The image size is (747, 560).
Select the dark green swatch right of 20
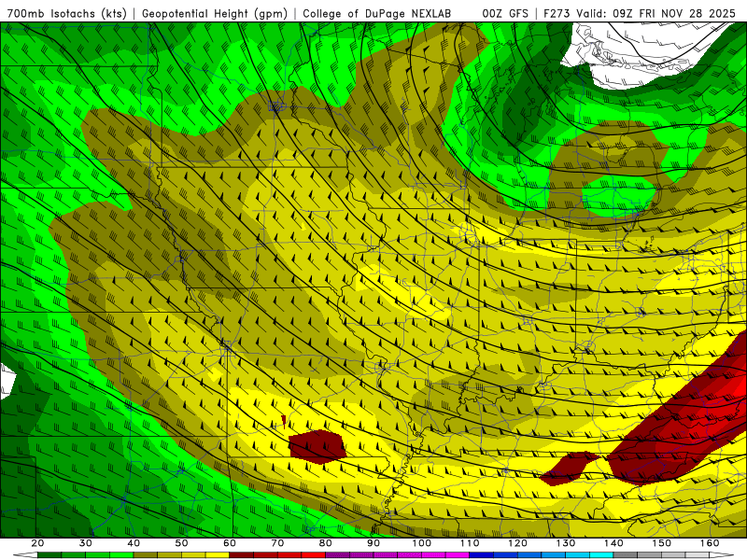coord(49,555)
